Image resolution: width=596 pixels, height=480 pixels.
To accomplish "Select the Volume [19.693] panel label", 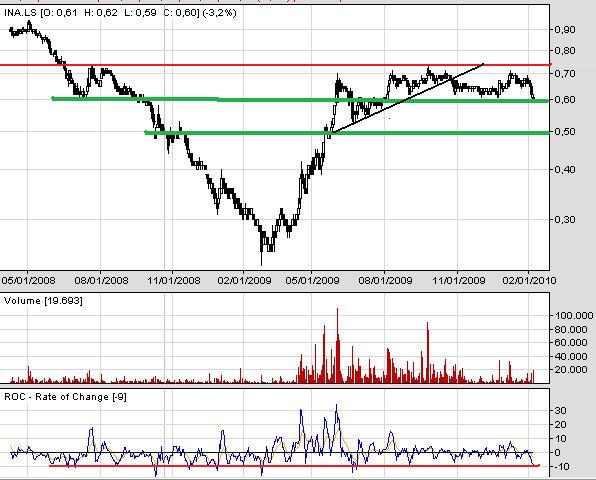I will click(x=43, y=301).
